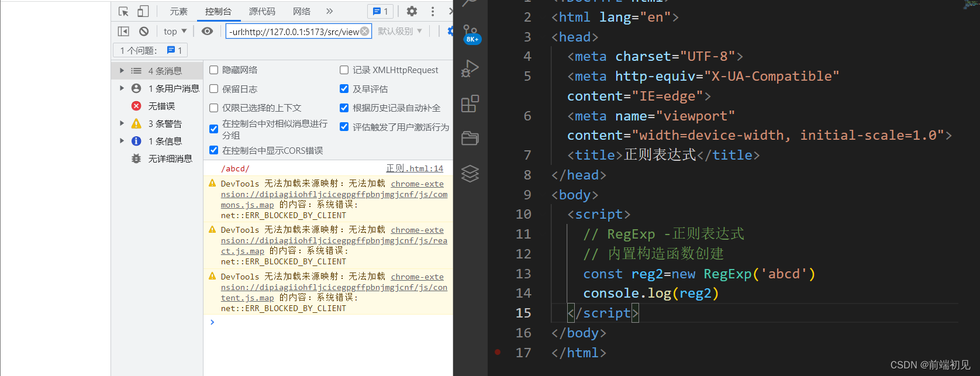Open the content.js.map chrome-extension link
Viewport: 980px width, 376px height.
click(x=334, y=287)
